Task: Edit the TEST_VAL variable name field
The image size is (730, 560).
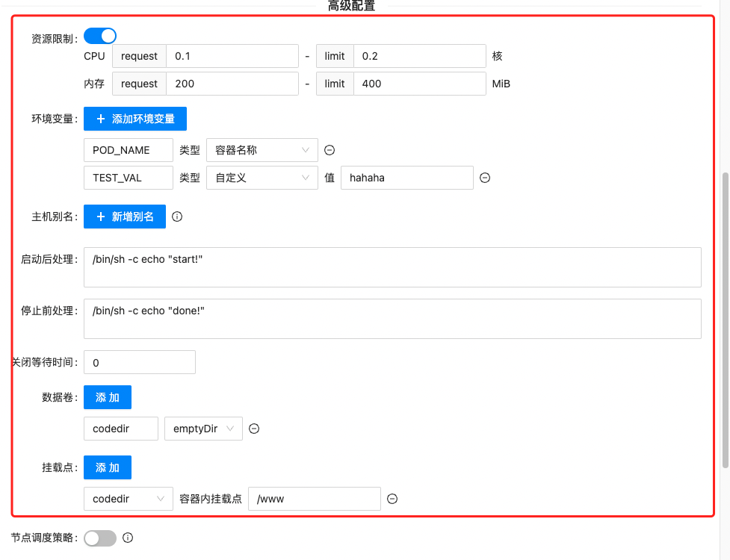Action: [x=129, y=178]
